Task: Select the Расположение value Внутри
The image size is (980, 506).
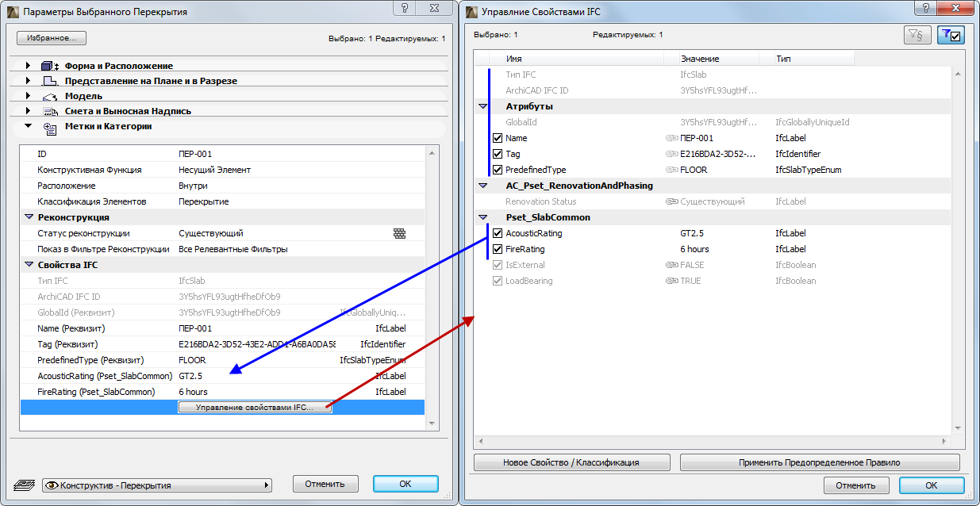Action: (193, 186)
